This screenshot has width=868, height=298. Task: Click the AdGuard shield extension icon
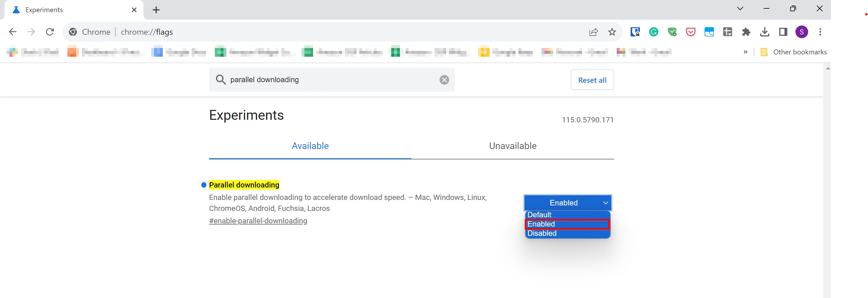(x=672, y=32)
